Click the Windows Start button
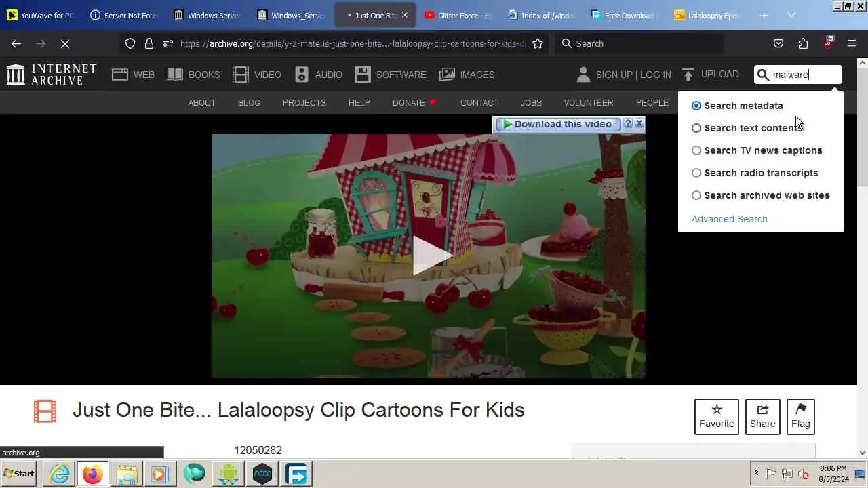This screenshot has height=488, width=868. pyautogui.click(x=19, y=474)
